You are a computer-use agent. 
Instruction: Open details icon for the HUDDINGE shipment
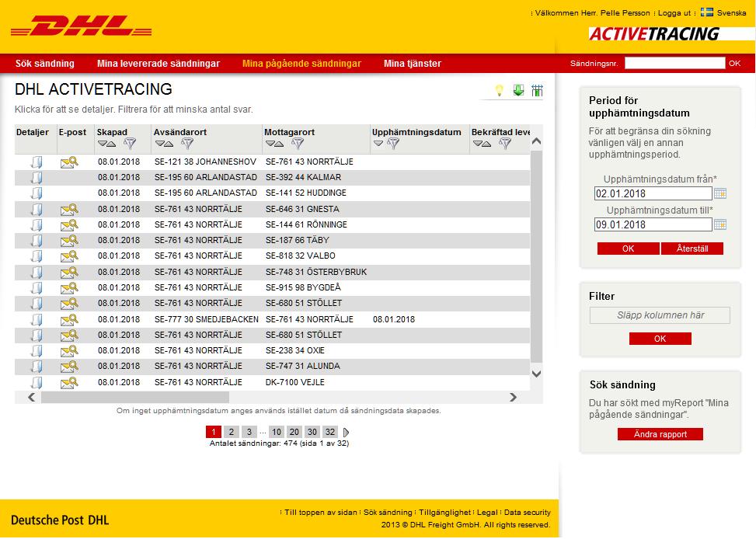click(x=37, y=193)
